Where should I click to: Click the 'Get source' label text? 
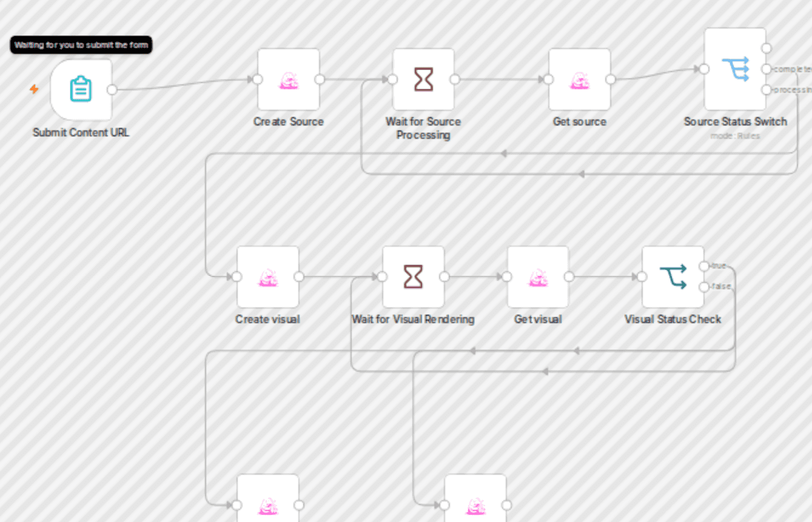click(x=580, y=121)
